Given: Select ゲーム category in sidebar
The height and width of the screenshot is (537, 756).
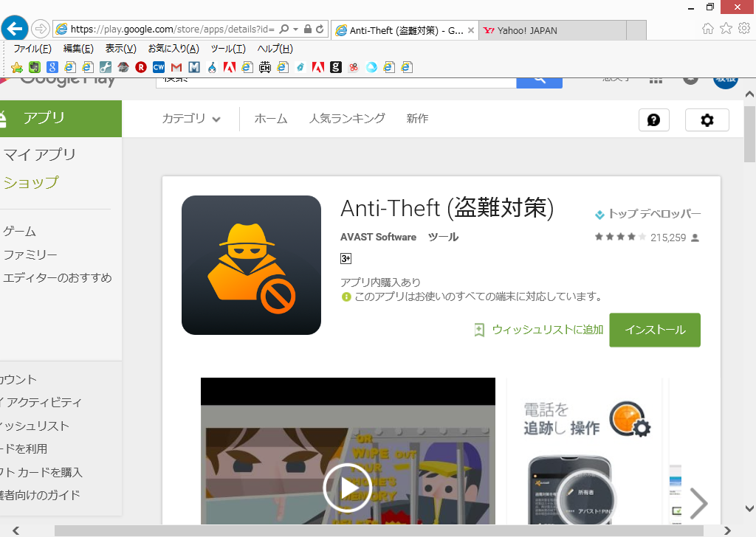Looking at the screenshot, I should 19,232.
